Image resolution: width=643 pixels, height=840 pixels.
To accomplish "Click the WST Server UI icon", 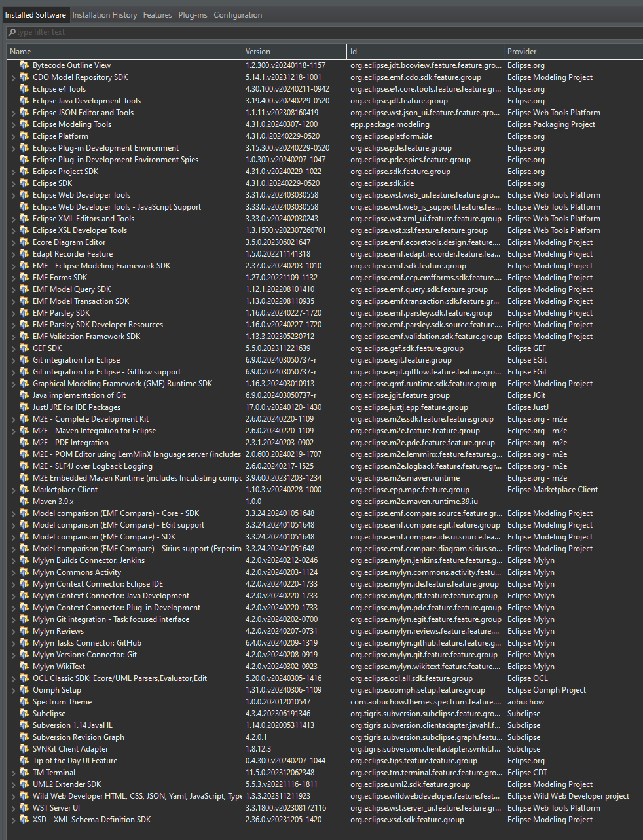I will point(25,808).
